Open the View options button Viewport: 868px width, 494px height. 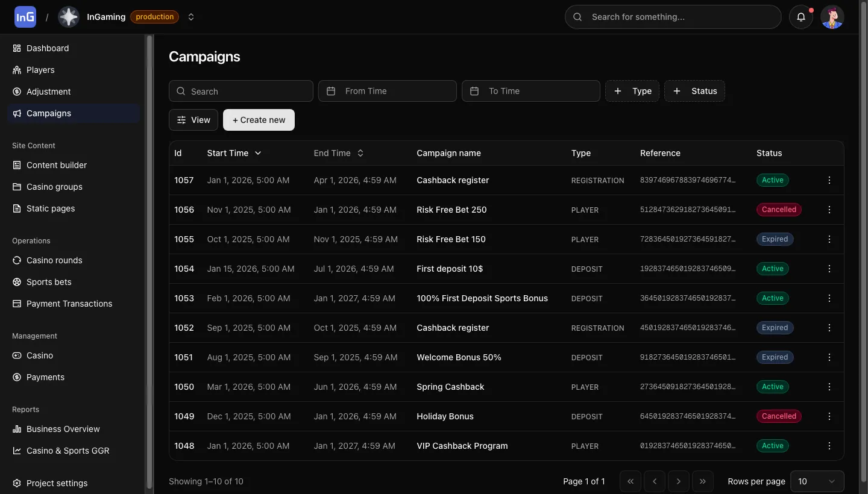click(x=193, y=120)
